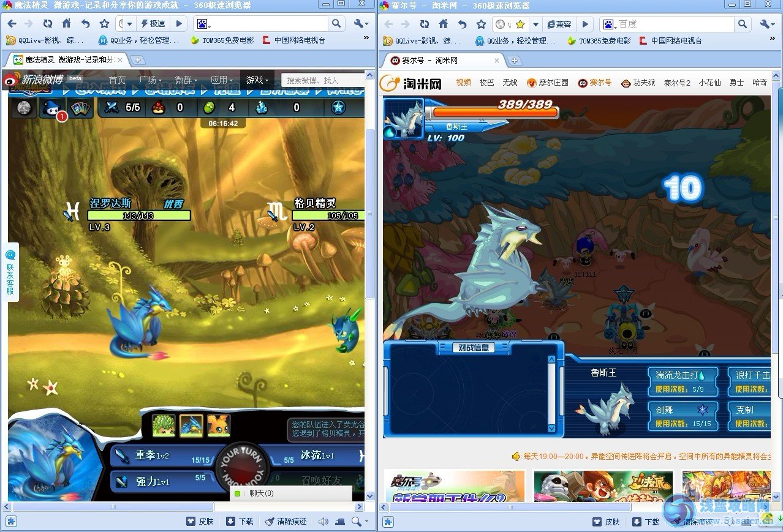The height and width of the screenshot is (532, 783).
Task: Select the blue dragon pet portrait in team row
Action: coord(191,425)
